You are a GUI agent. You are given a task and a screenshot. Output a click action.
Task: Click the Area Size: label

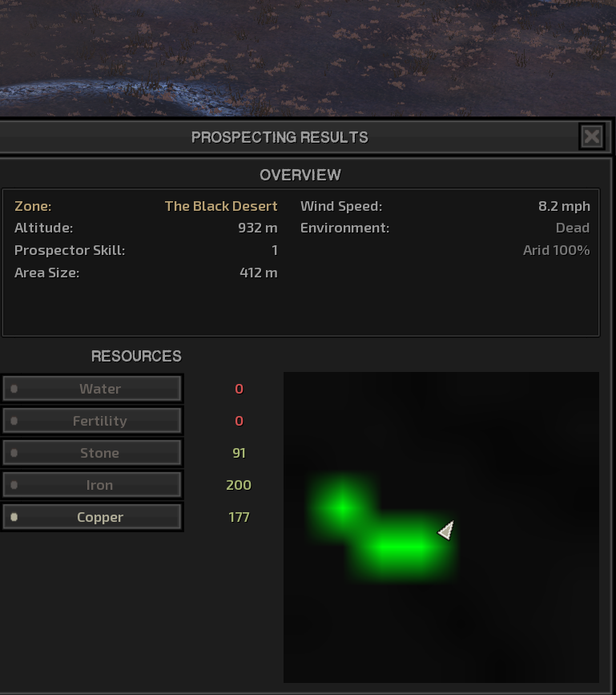coord(46,273)
